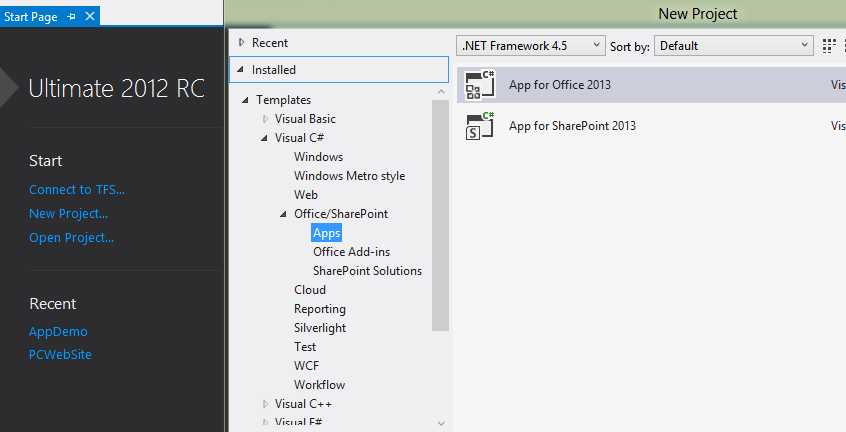Screen dimensions: 846x432
Task: Expand the Recent section
Action: [x=241, y=42]
